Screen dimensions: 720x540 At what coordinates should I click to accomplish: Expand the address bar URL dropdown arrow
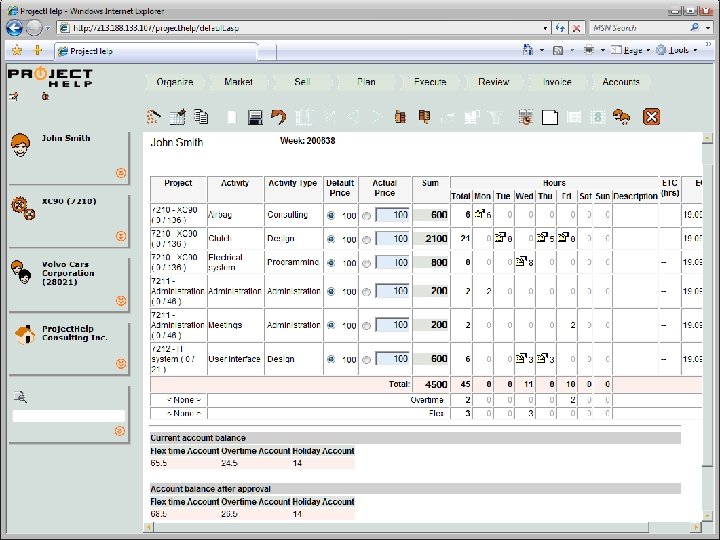click(545, 28)
